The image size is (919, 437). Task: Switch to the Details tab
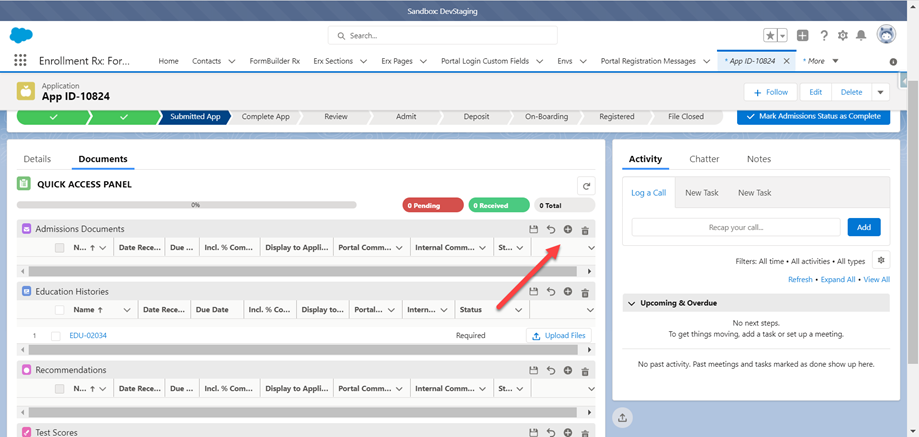click(37, 159)
